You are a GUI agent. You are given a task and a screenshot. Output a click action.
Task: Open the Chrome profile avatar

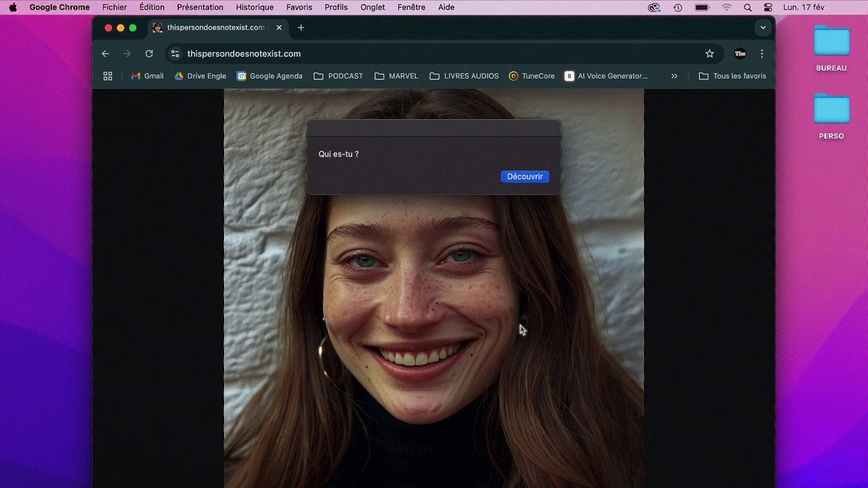pos(741,54)
